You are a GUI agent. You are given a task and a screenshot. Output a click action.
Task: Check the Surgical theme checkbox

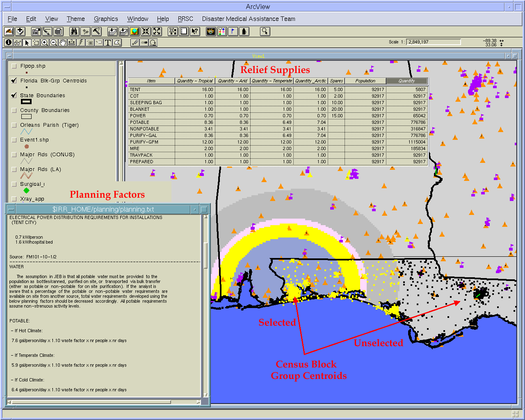click(x=14, y=184)
